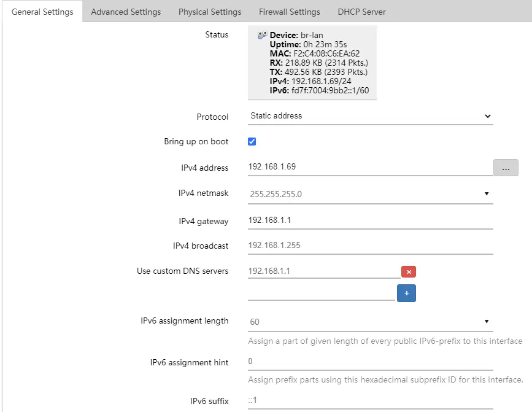
Task: Click the DNS server field with 192.168.1.1
Action: 324,271
